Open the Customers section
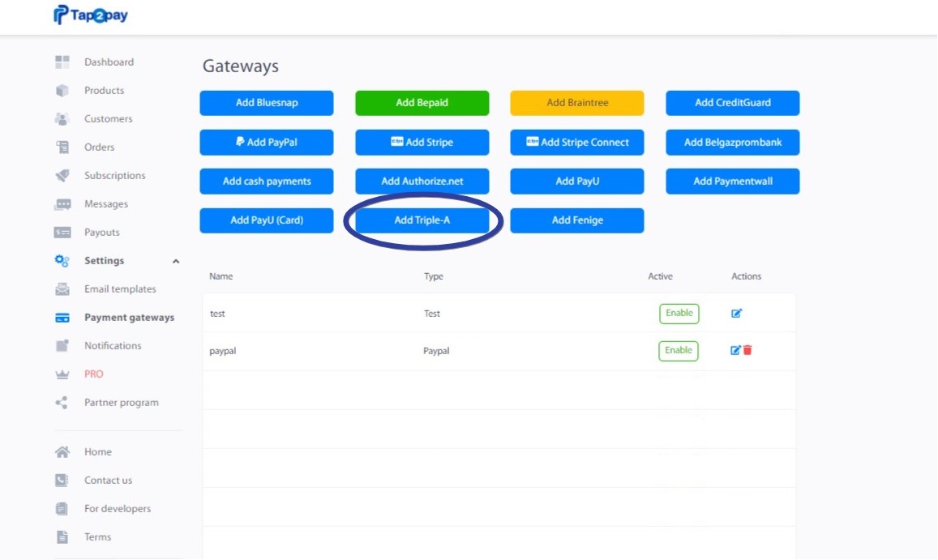This screenshot has height=560, width=938. click(109, 118)
